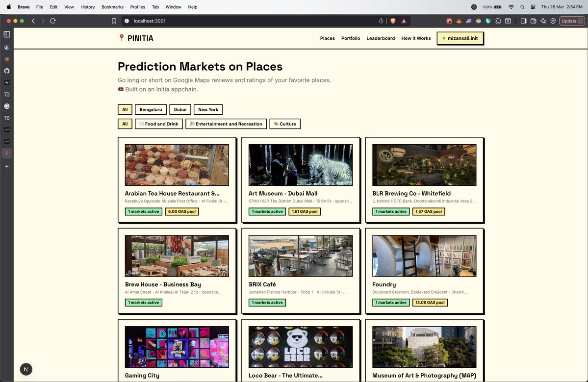
Task: Select the All filter beside Food and Drink
Action: click(x=125, y=124)
